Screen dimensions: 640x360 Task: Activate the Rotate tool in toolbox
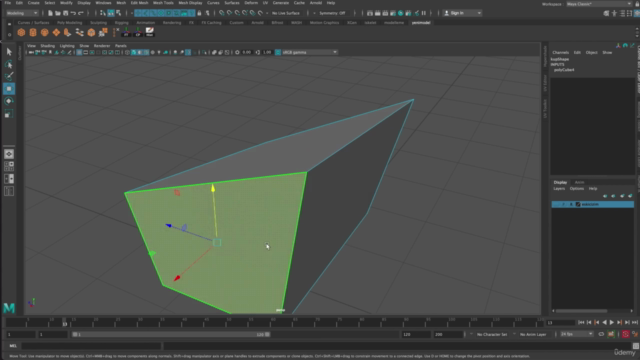click(x=9, y=101)
